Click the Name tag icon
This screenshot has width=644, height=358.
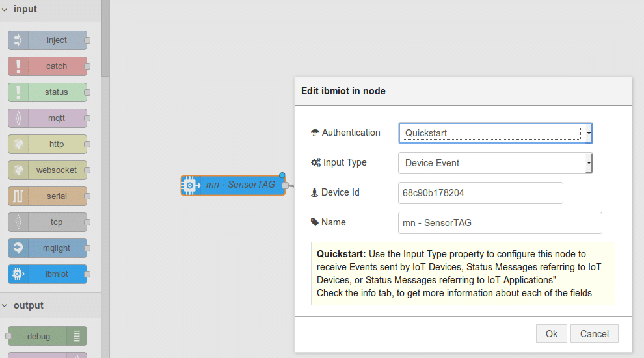pos(315,222)
